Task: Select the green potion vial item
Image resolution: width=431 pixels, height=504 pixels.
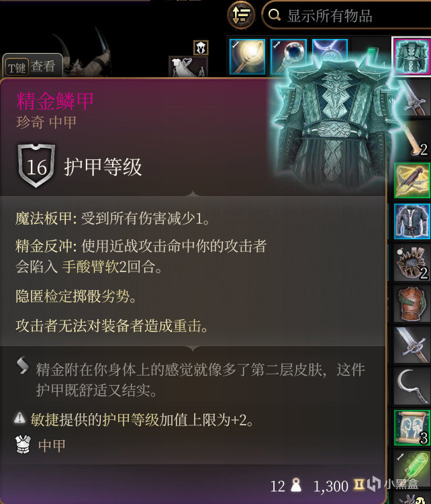Action: pos(412,466)
